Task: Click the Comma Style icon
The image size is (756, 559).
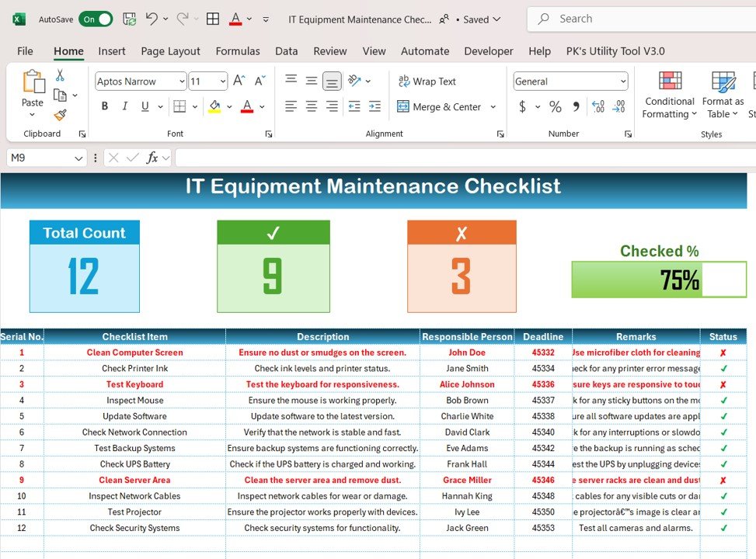Action: click(x=577, y=106)
